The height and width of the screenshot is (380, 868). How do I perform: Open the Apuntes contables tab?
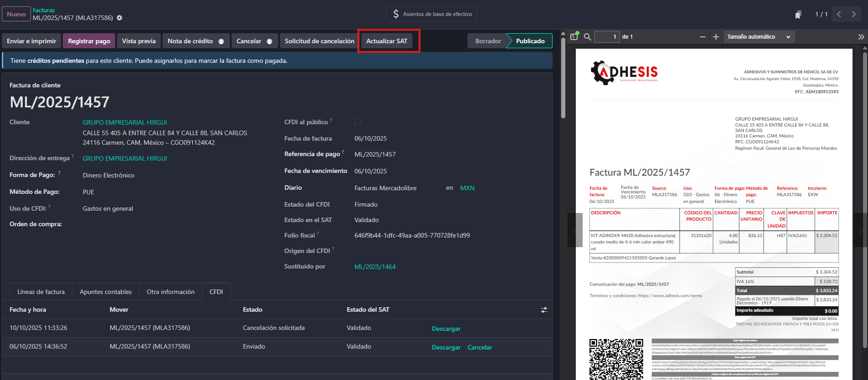click(106, 292)
